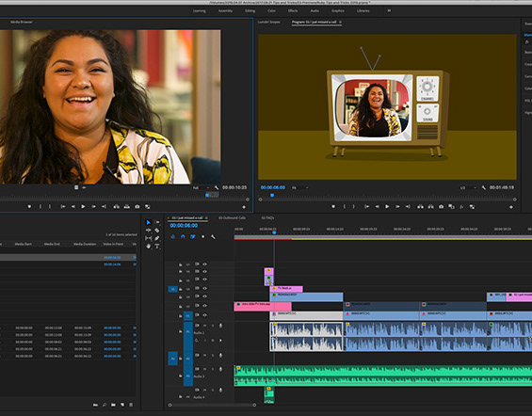Viewport: 532px width, 416px height.
Task: Switch to the Color workspace
Action: click(271, 11)
